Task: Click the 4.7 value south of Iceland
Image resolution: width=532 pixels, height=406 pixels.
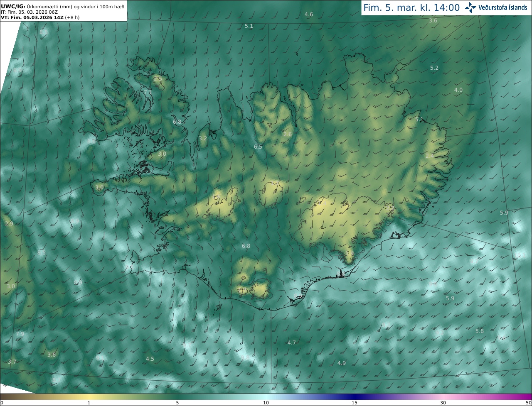Action: [292, 342]
